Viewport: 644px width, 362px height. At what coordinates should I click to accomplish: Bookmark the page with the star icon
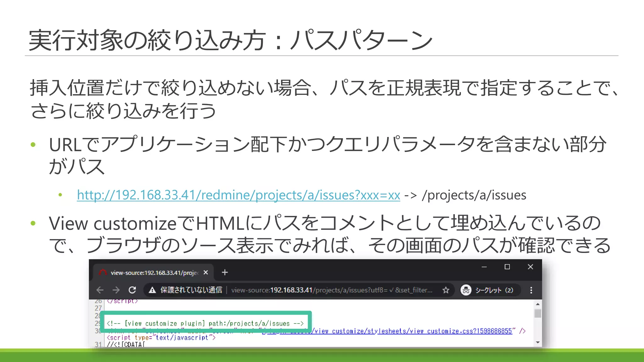(x=446, y=290)
